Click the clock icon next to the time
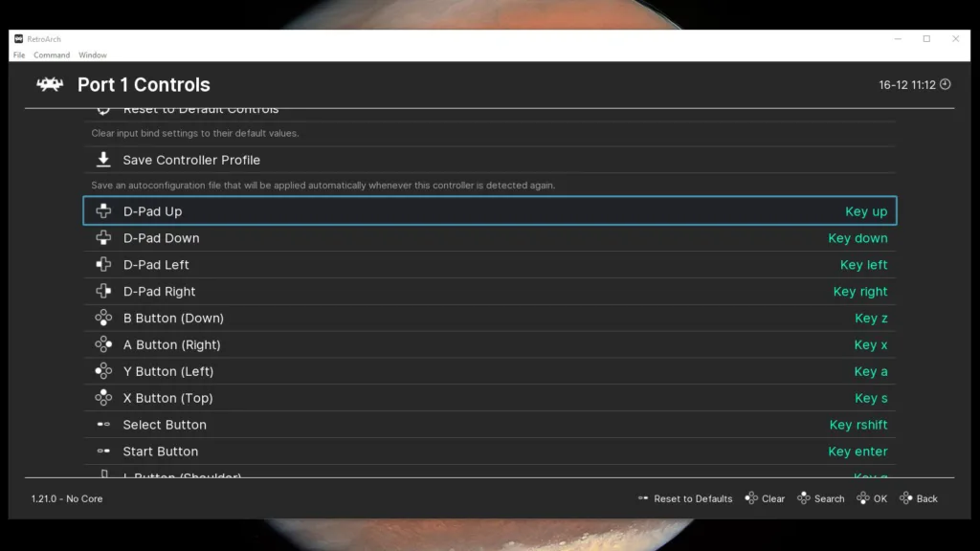The height and width of the screenshot is (551, 980). pos(945,84)
